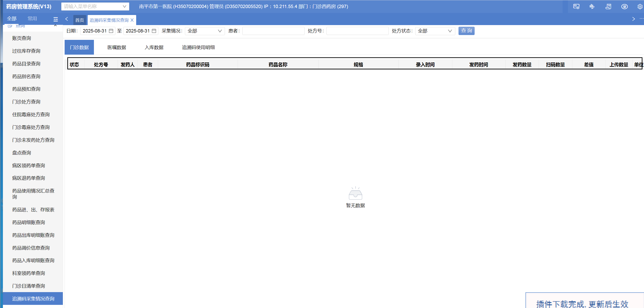Collapse sidebar with the menu fold icon
Screen dimensions: 644x308
[55, 19]
